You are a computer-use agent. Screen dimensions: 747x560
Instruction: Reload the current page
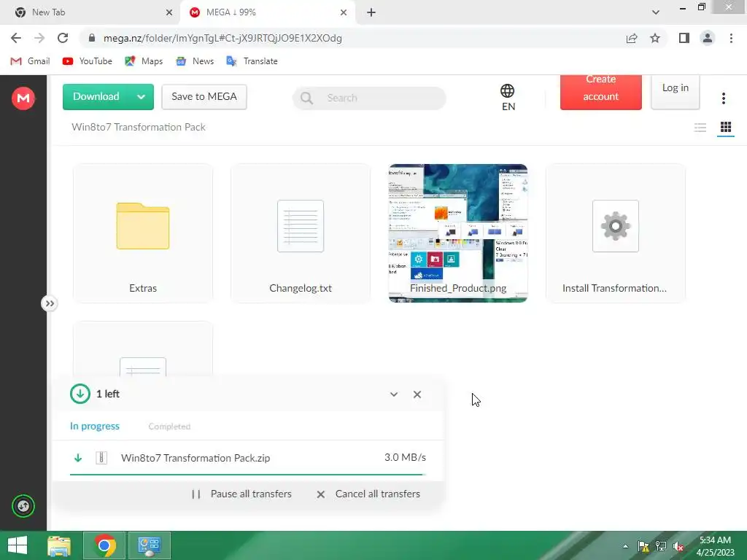tap(63, 38)
